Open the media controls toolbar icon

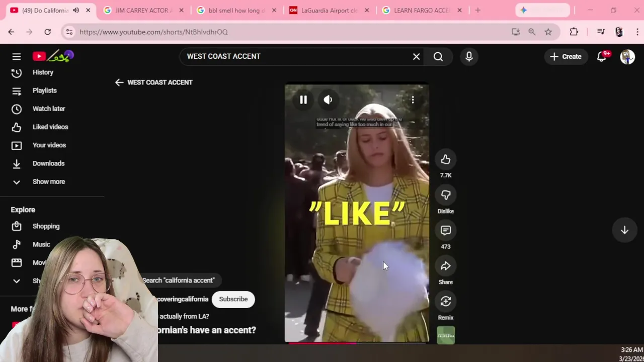pos(601,32)
